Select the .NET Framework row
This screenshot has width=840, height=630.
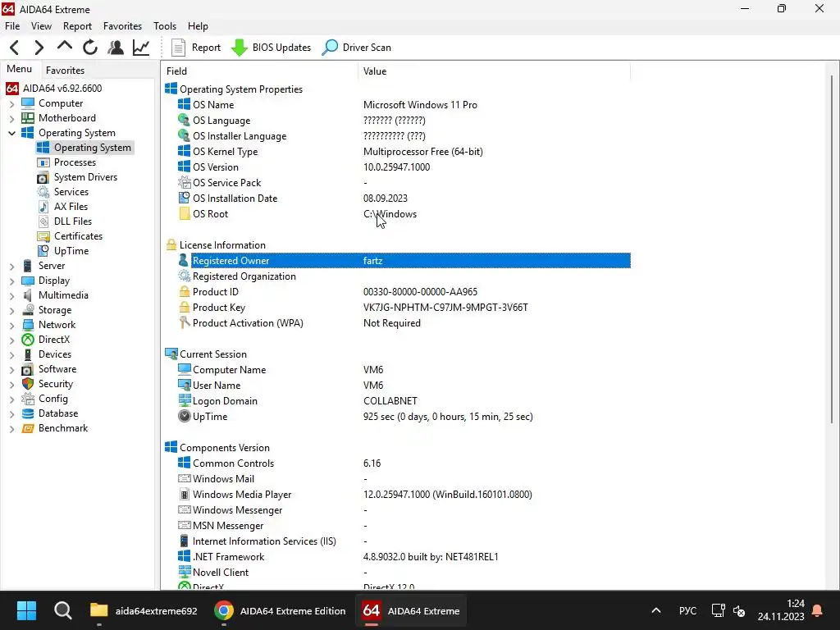click(404, 557)
